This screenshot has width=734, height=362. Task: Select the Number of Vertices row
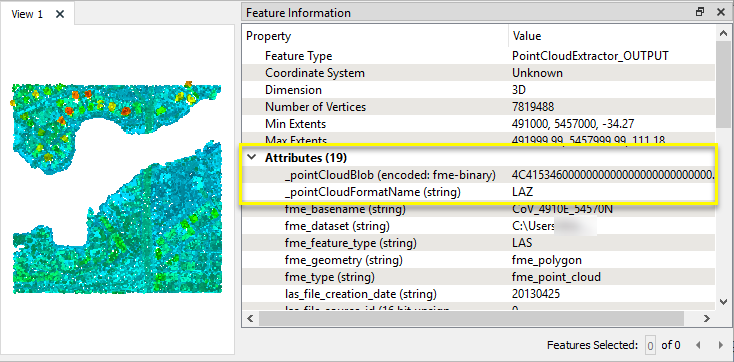[x=479, y=107]
